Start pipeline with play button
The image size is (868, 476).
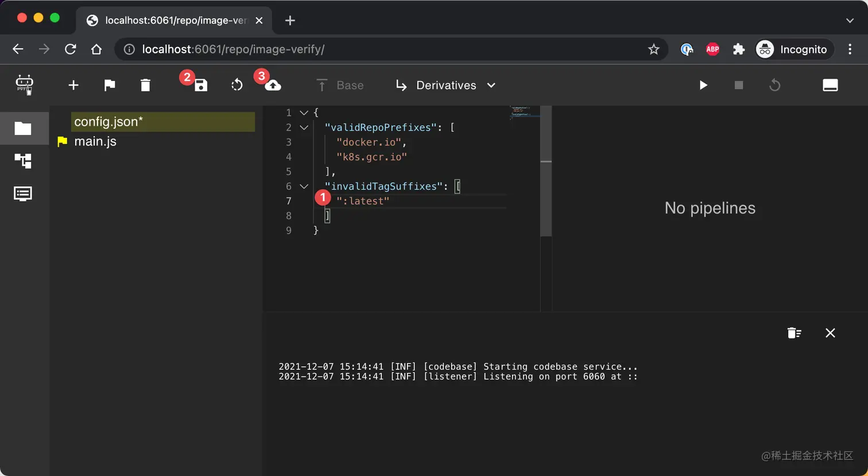[x=703, y=86]
